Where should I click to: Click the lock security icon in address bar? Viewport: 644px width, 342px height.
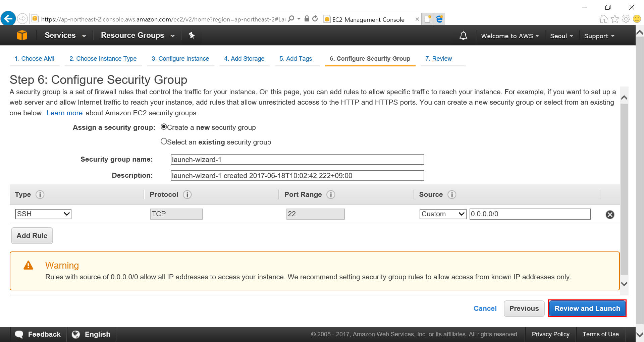(x=307, y=19)
